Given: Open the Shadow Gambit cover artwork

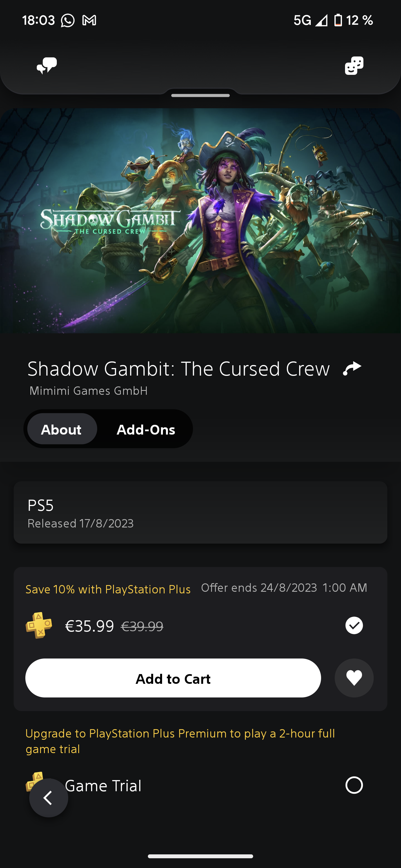Looking at the screenshot, I should 200,221.
